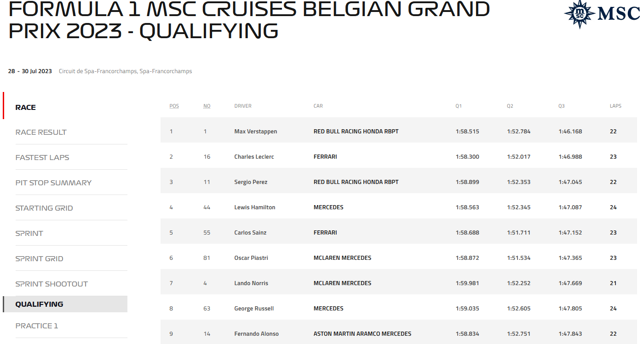
Task: Open the Race Result page
Action: 41,132
